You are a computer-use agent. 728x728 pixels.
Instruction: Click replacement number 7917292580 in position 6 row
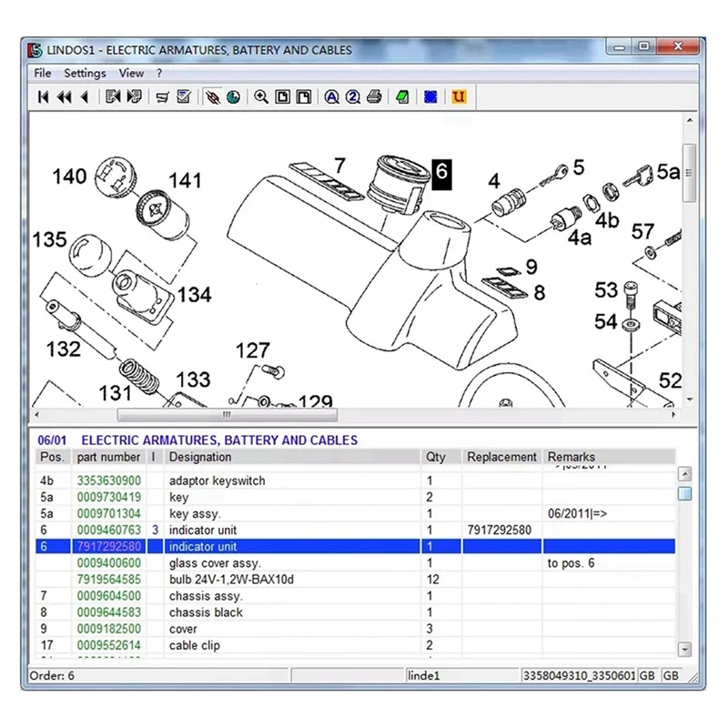tap(499, 530)
